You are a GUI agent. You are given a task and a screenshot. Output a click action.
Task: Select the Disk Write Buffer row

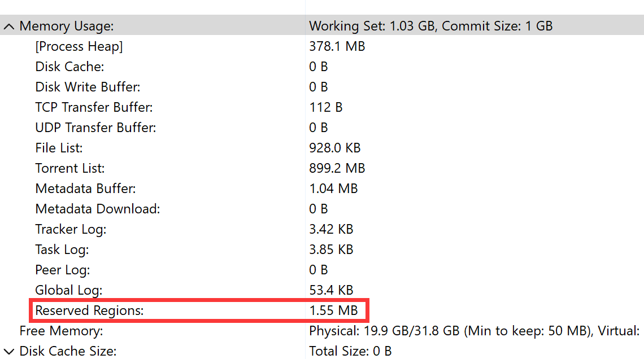pos(322,86)
